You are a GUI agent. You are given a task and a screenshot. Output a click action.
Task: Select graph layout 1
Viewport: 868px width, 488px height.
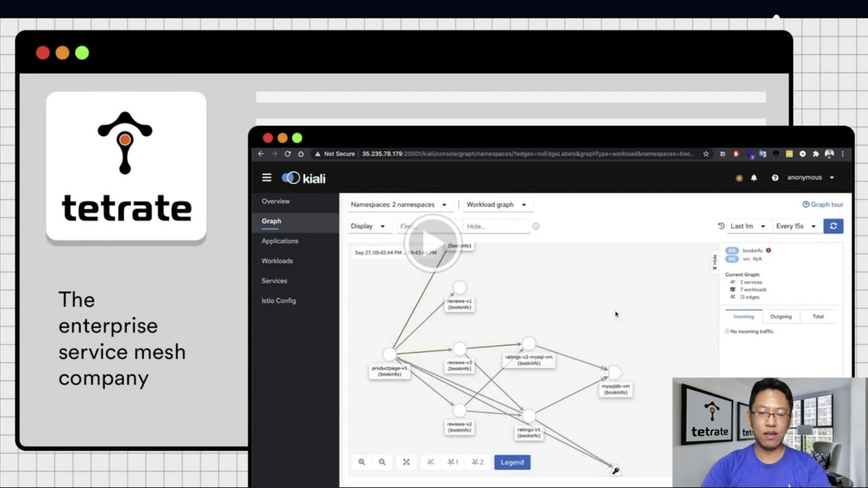(x=453, y=462)
